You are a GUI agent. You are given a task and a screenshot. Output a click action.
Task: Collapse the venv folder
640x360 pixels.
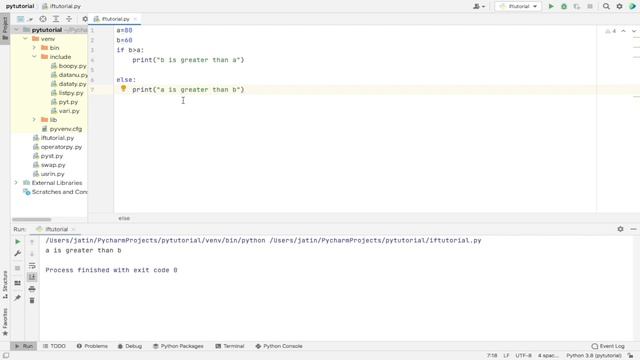pos(25,39)
